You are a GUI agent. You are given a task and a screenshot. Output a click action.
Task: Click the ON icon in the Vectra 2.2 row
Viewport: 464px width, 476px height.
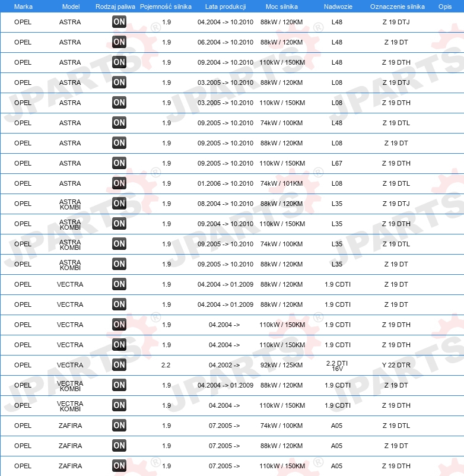pyautogui.click(x=119, y=365)
